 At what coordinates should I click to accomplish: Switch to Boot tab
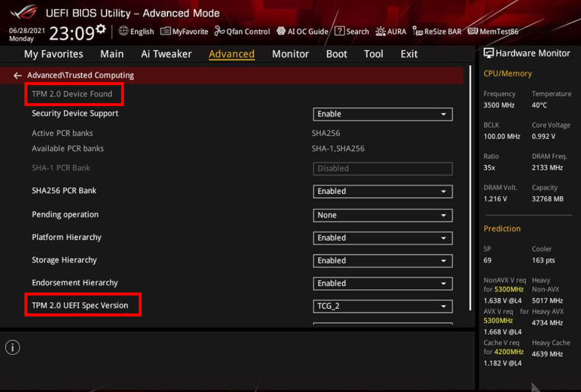click(x=337, y=54)
